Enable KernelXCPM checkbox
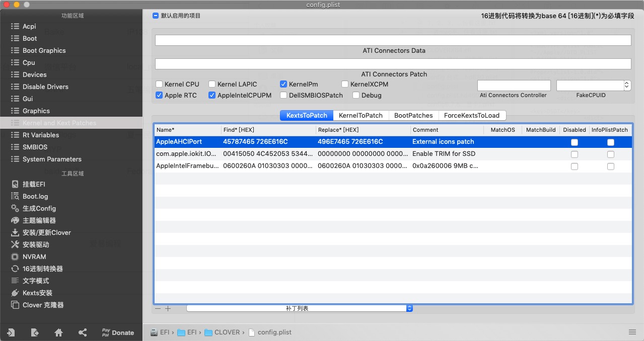Image resolution: width=644 pixels, height=341 pixels. 345,84
